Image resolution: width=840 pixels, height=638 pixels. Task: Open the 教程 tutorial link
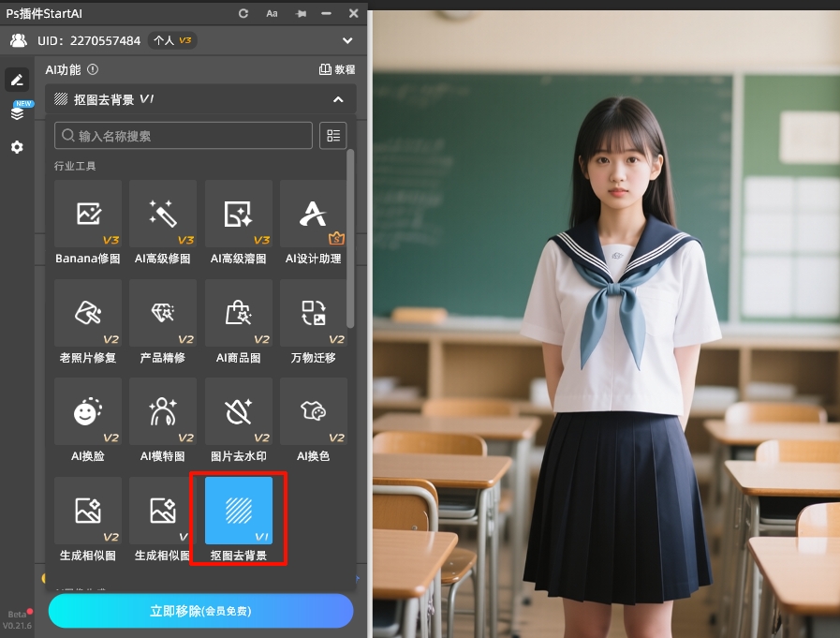335,70
